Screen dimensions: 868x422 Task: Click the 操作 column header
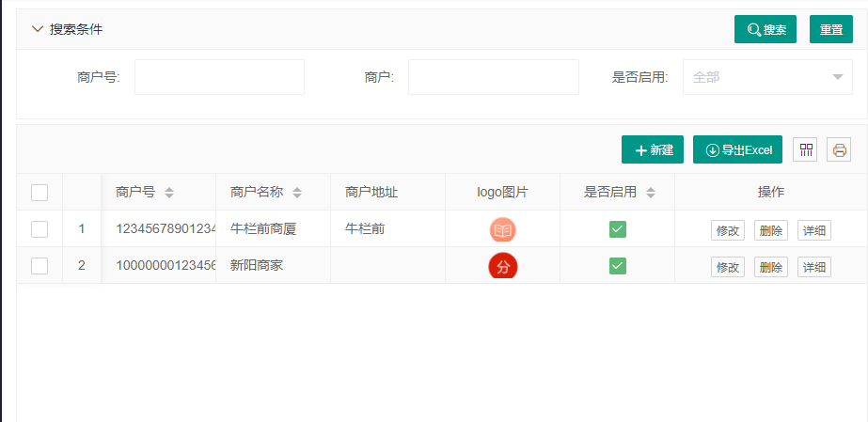click(771, 193)
